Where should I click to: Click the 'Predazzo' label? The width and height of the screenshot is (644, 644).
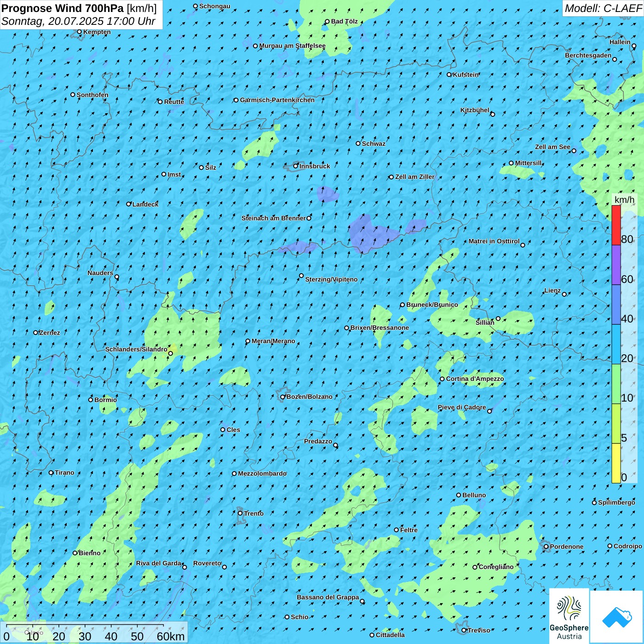point(318,441)
